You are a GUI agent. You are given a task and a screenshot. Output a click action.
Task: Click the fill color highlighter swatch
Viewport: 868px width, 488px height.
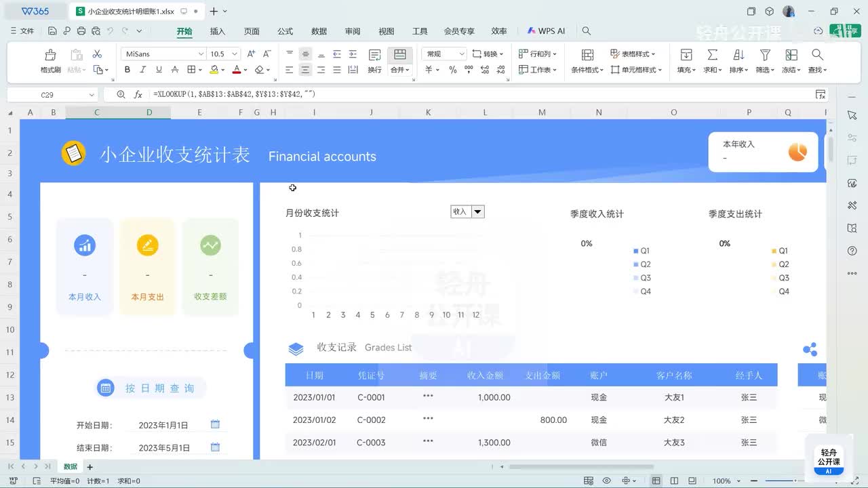click(x=214, y=70)
